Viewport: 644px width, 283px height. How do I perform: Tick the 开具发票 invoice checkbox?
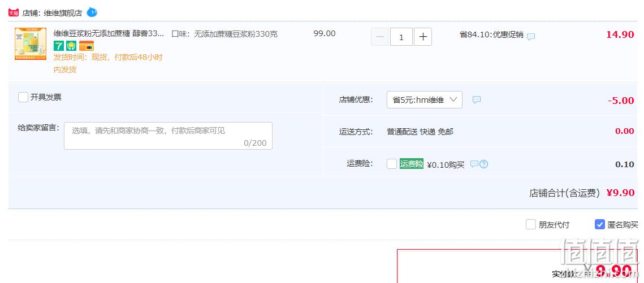(x=23, y=97)
